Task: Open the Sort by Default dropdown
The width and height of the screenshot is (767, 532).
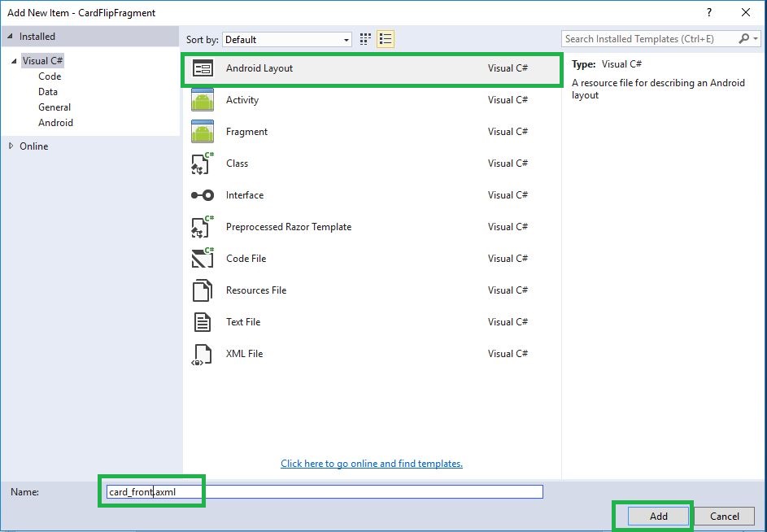Action: click(287, 40)
